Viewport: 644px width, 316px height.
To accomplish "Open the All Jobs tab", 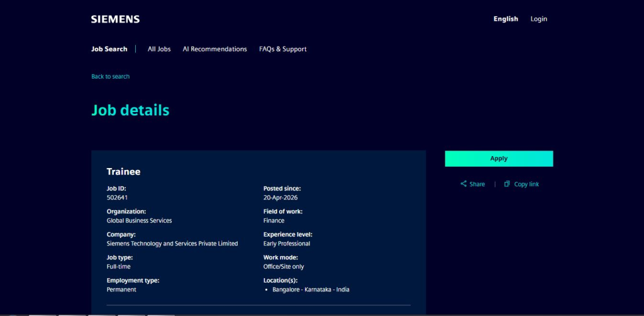I will pyautogui.click(x=159, y=49).
